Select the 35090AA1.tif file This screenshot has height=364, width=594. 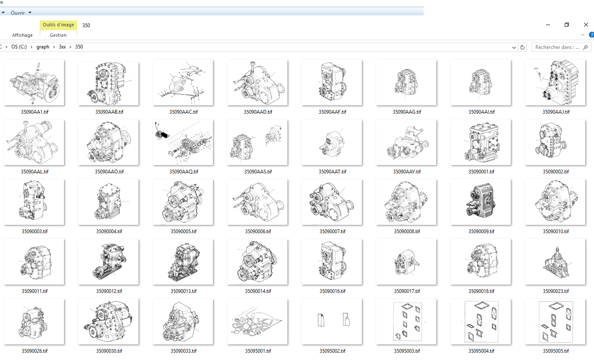click(34, 82)
